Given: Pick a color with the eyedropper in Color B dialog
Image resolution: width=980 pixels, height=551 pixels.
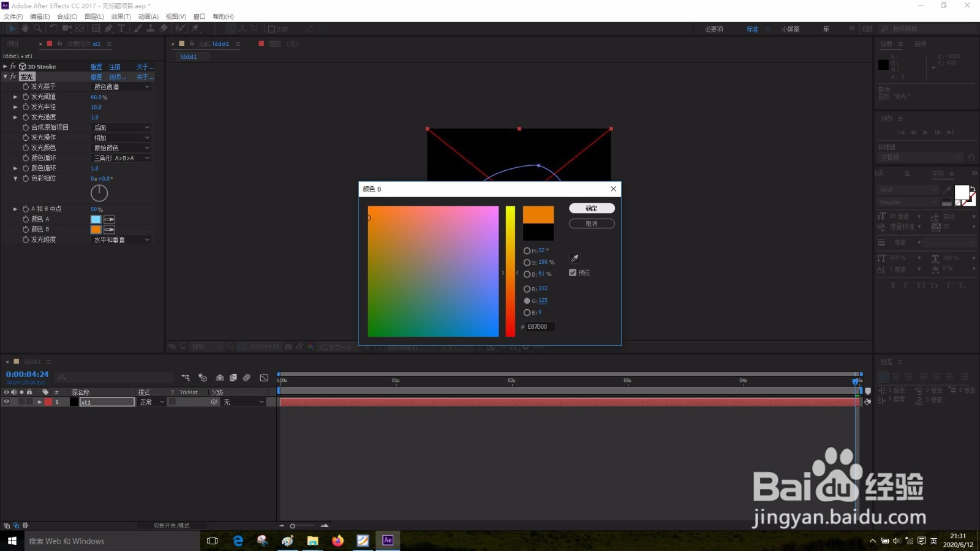Looking at the screenshot, I should coord(575,258).
